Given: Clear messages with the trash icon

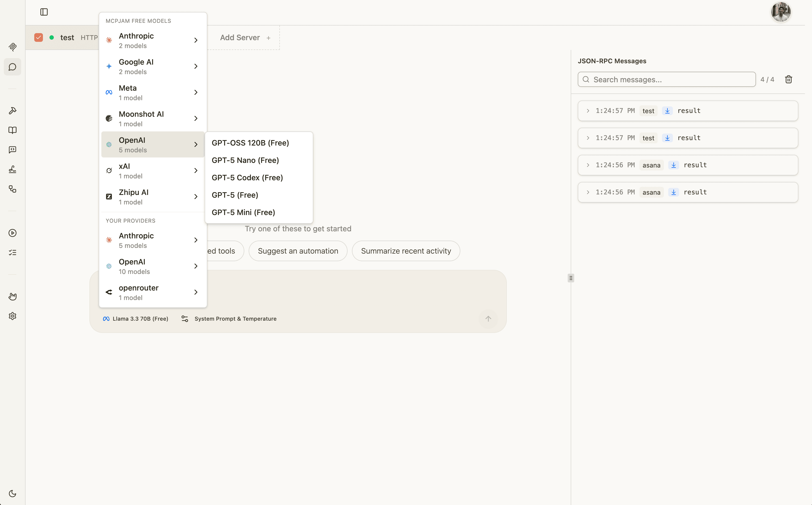Looking at the screenshot, I should pyautogui.click(x=789, y=80).
